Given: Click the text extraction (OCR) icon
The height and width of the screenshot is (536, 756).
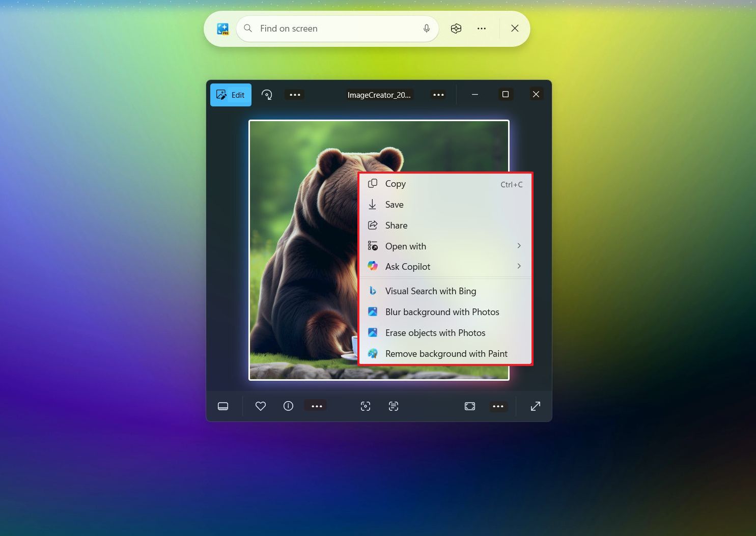Looking at the screenshot, I should pos(393,406).
